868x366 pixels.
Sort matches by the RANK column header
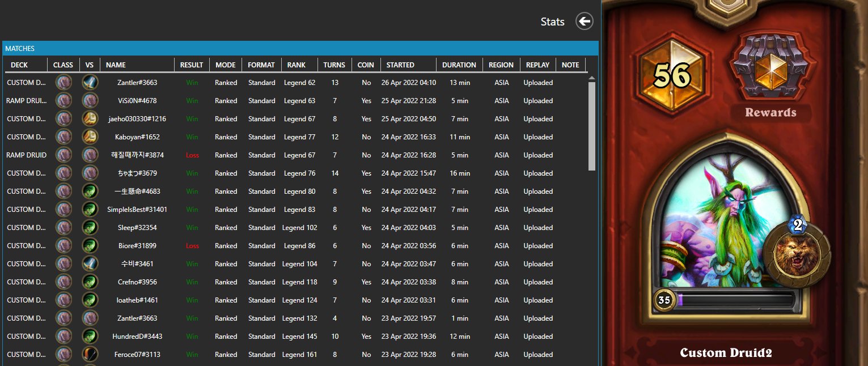(x=296, y=65)
